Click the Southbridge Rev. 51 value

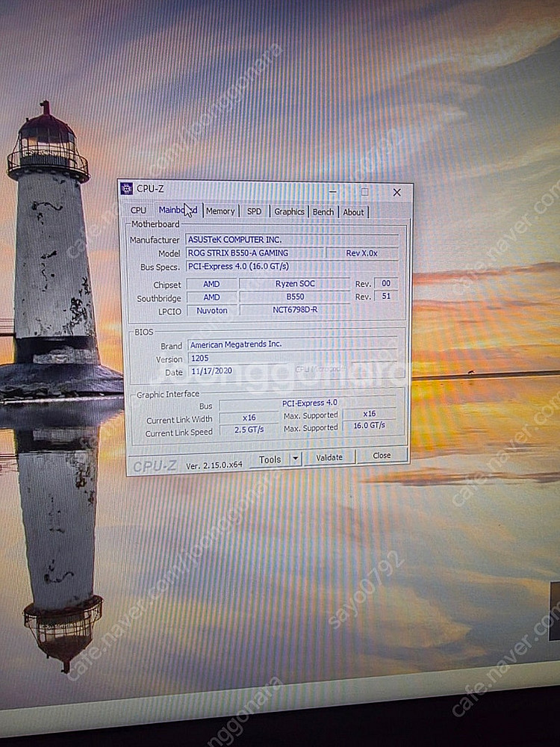386,296
